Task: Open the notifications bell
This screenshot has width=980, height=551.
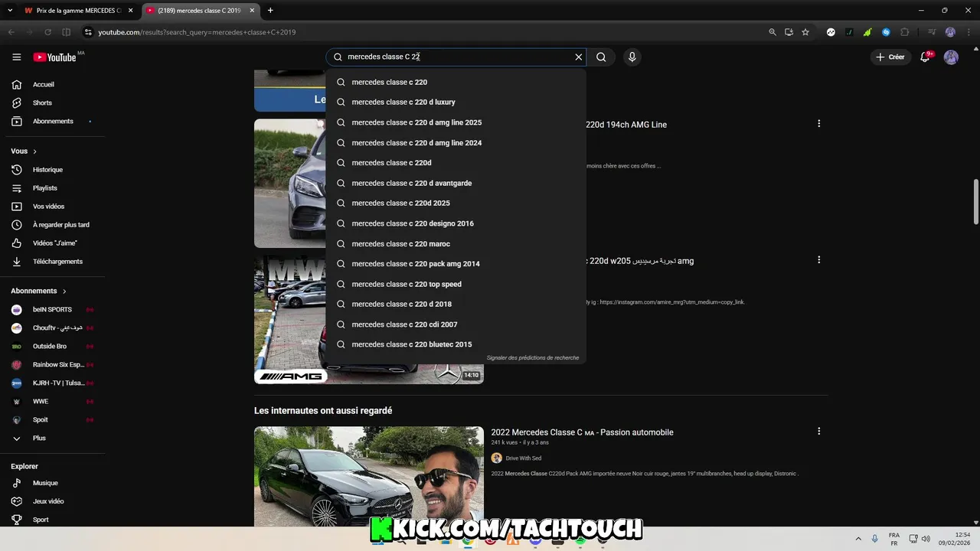Action: 925,57
